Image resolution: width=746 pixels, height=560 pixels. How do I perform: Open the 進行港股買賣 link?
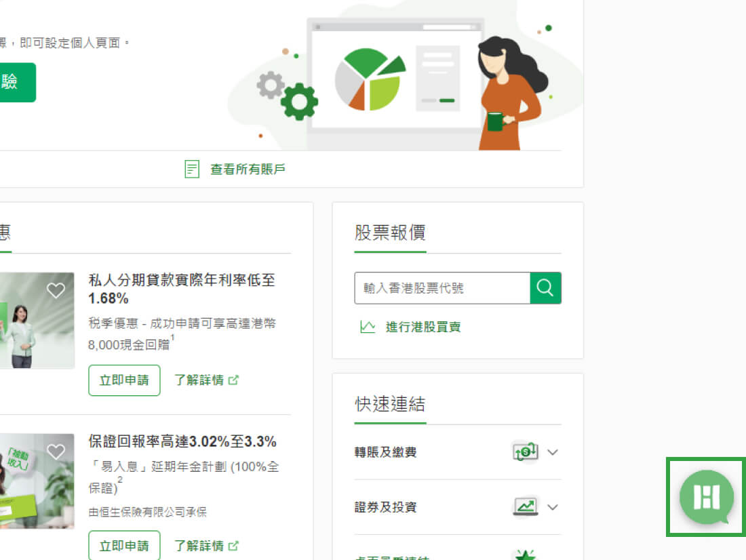[423, 327]
